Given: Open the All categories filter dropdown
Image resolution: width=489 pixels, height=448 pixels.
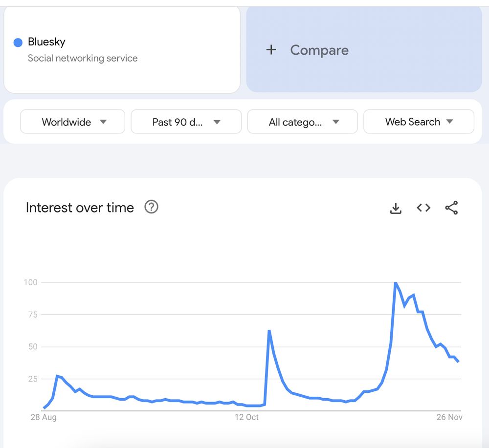Looking at the screenshot, I should (x=302, y=122).
